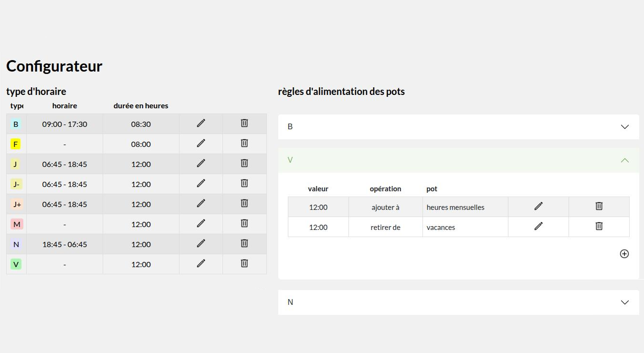Delete the 'vacances' pot rule
This screenshot has height=353, width=644.
[x=599, y=227]
